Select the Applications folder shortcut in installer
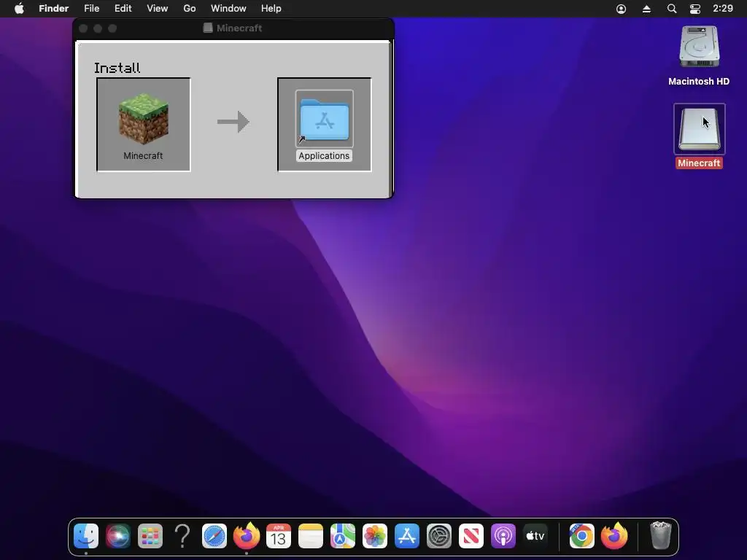 click(x=325, y=119)
